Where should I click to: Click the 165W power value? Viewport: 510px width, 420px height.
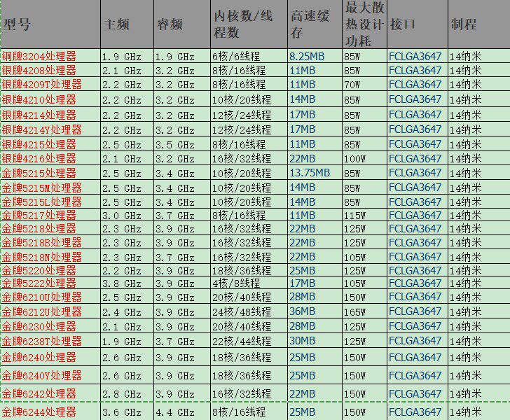(354, 311)
